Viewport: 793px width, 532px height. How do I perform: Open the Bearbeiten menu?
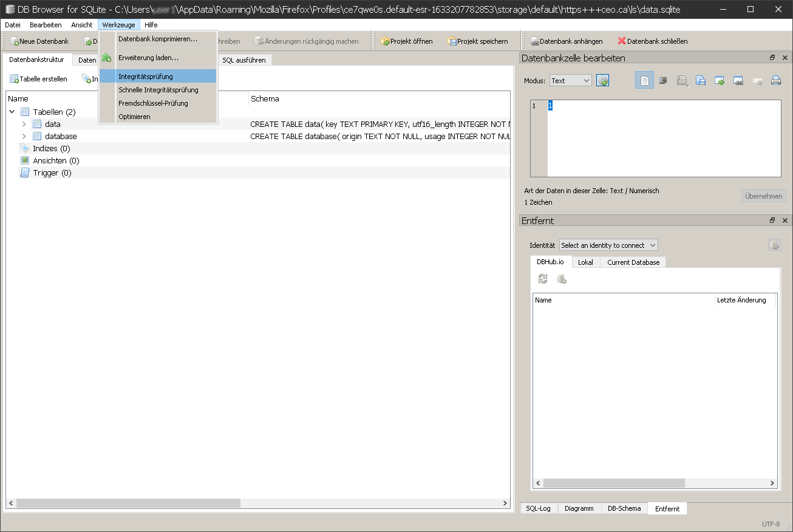[x=46, y=25]
